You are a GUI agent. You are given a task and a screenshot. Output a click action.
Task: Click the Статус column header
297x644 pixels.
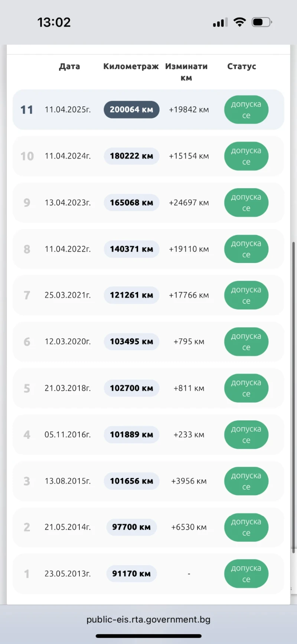[242, 66]
